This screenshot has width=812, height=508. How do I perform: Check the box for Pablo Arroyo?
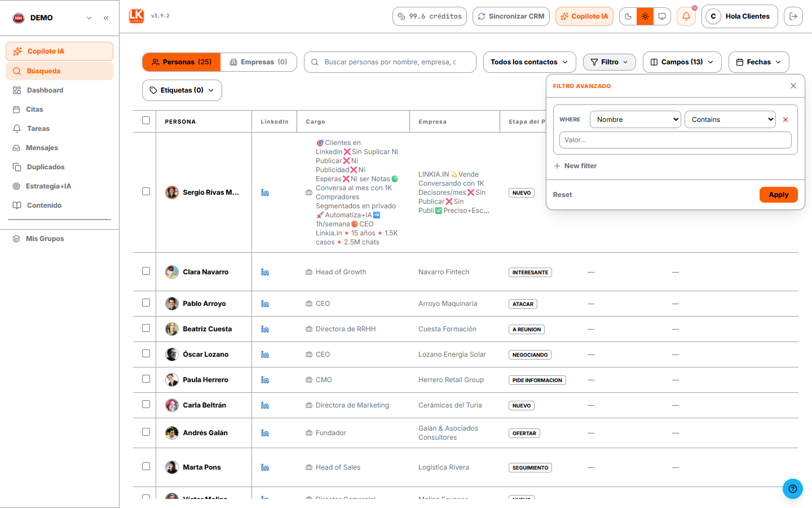pyautogui.click(x=146, y=303)
